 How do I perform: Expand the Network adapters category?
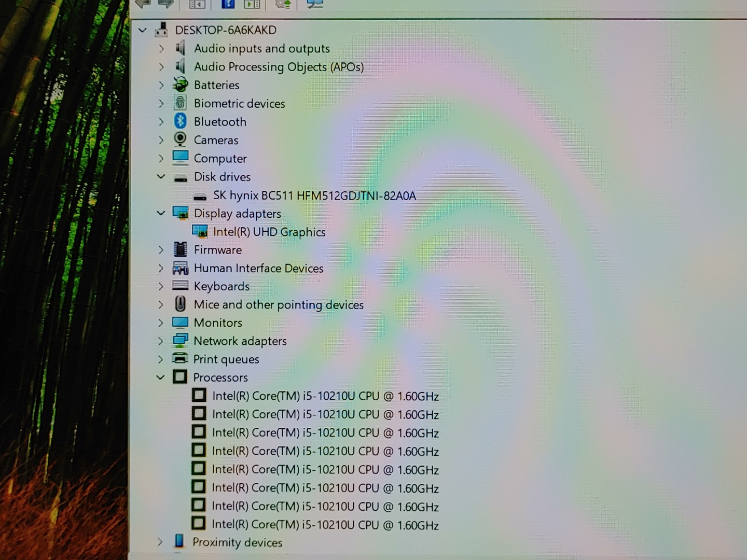click(x=161, y=341)
